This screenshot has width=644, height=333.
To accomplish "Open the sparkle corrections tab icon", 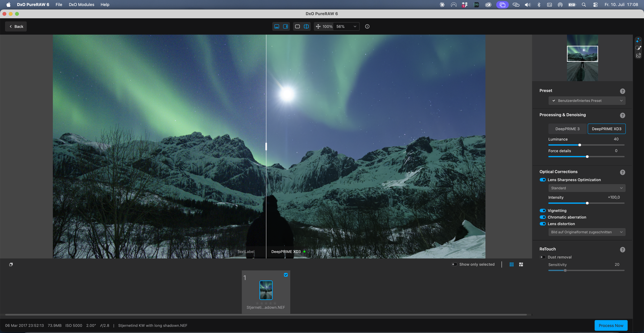I will 638,40.
